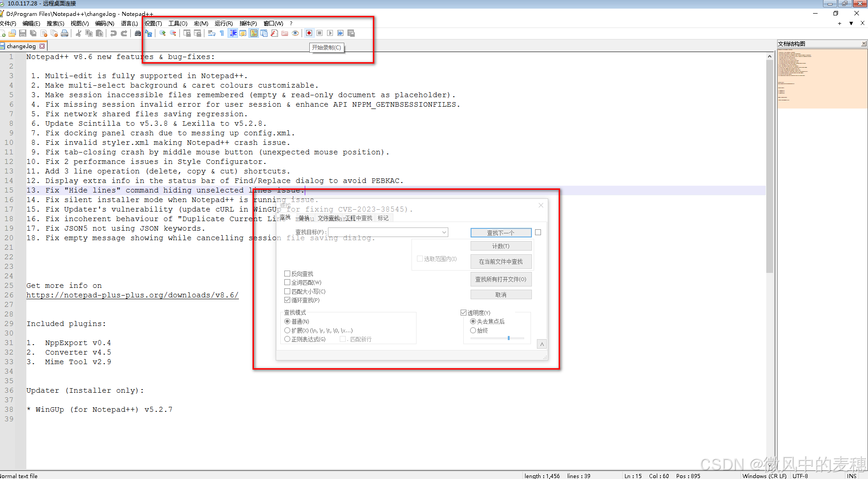Open the 设置(T) menu
This screenshot has height=479, width=868.
point(153,24)
